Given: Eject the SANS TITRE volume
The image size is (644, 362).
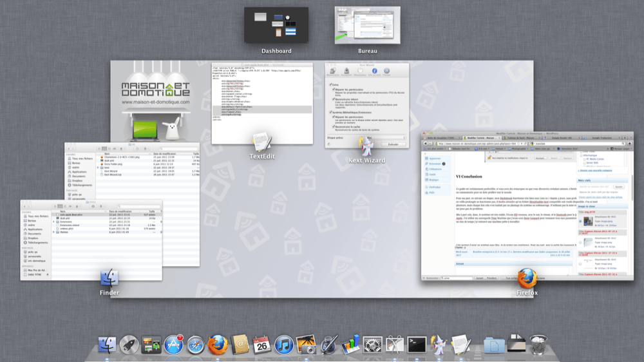Looking at the screenshot, I should [x=48, y=274].
